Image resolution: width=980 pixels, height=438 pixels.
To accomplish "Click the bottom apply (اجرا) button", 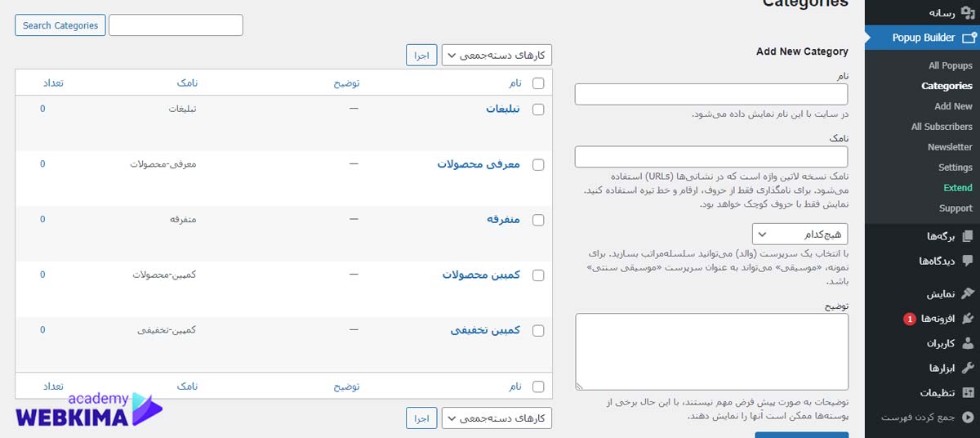I will click(x=421, y=418).
